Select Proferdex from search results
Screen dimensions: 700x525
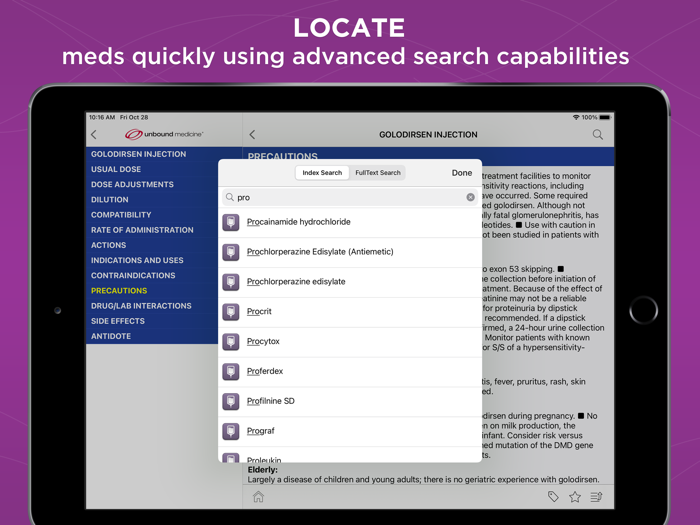(350, 371)
